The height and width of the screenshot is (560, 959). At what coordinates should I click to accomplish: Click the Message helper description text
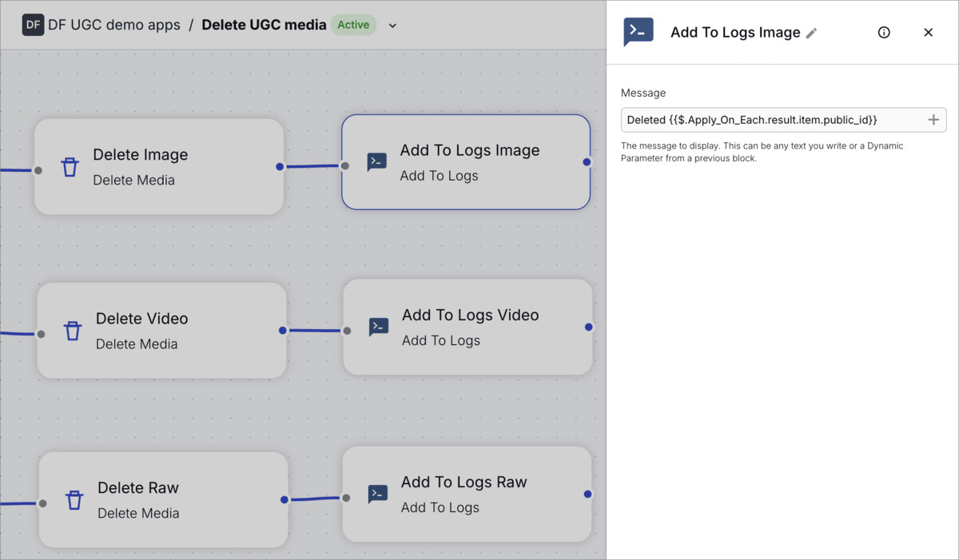tap(762, 152)
